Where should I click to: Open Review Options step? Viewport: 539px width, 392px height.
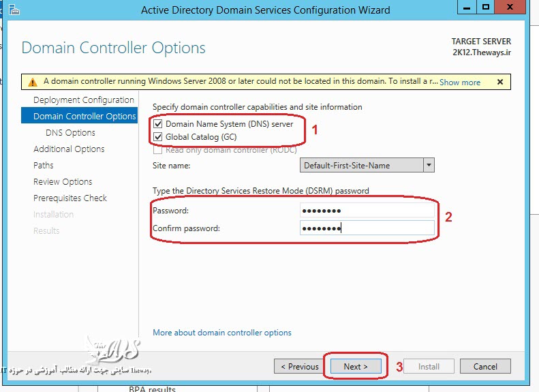click(x=63, y=182)
